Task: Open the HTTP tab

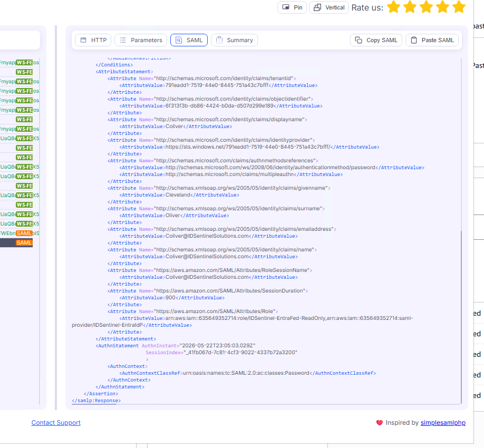Action: coord(93,40)
